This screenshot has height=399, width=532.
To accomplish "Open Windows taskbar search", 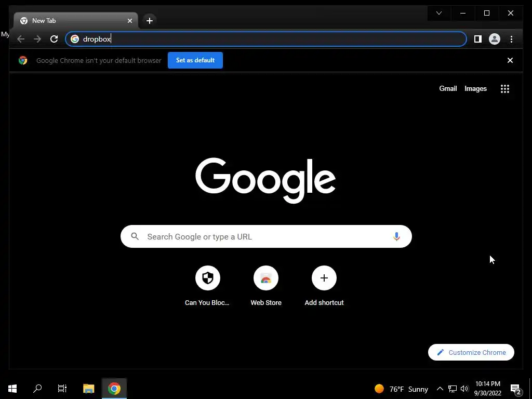I will [x=37, y=389].
